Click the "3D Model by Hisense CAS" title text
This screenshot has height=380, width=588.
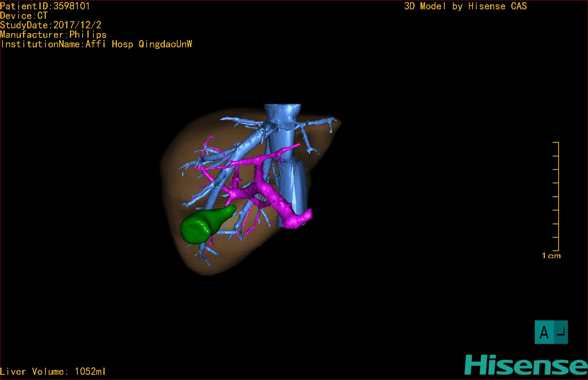point(466,6)
